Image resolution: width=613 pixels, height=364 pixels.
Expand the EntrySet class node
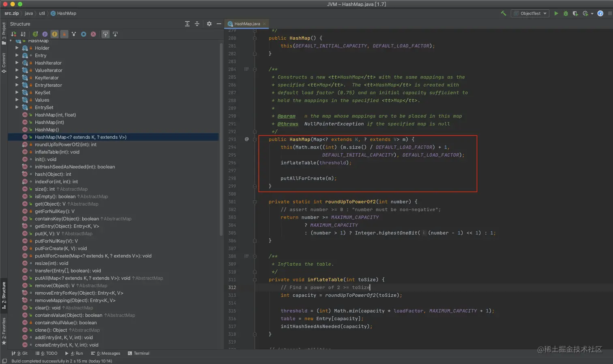17,107
